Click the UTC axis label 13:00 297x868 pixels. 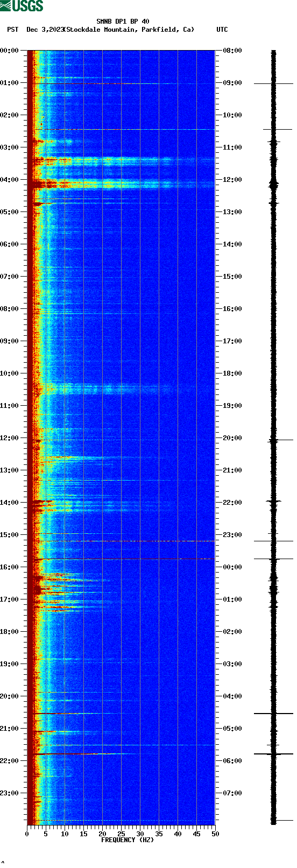pos(232,212)
